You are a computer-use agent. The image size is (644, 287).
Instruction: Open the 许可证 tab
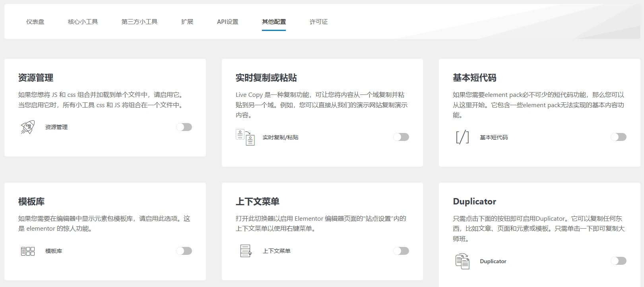pos(319,22)
